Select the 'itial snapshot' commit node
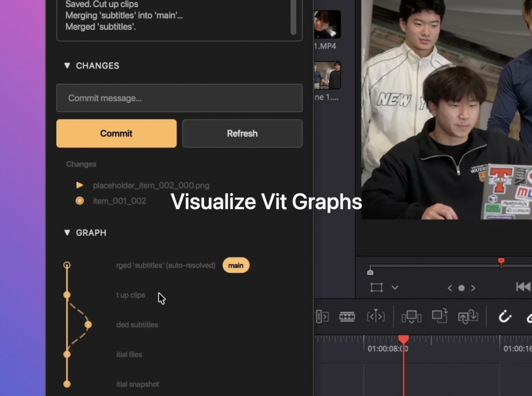The width and height of the screenshot is (532, 396). point(67,384)
